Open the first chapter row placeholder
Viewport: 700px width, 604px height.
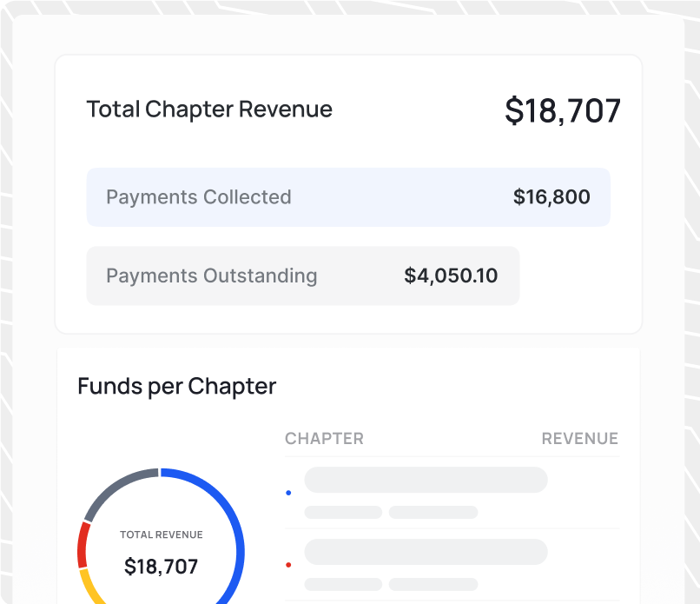(452, 493)
